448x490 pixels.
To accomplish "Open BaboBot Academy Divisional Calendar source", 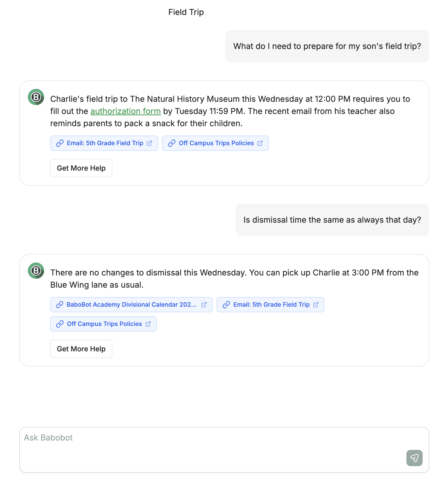I will (x=131, y=305).
